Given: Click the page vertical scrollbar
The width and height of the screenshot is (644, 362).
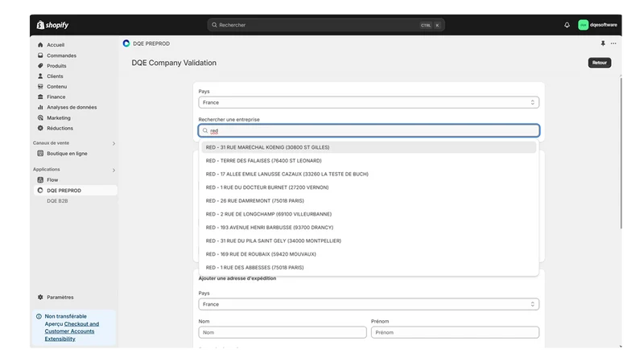Looking at the screenshot, I should [621, 153].
